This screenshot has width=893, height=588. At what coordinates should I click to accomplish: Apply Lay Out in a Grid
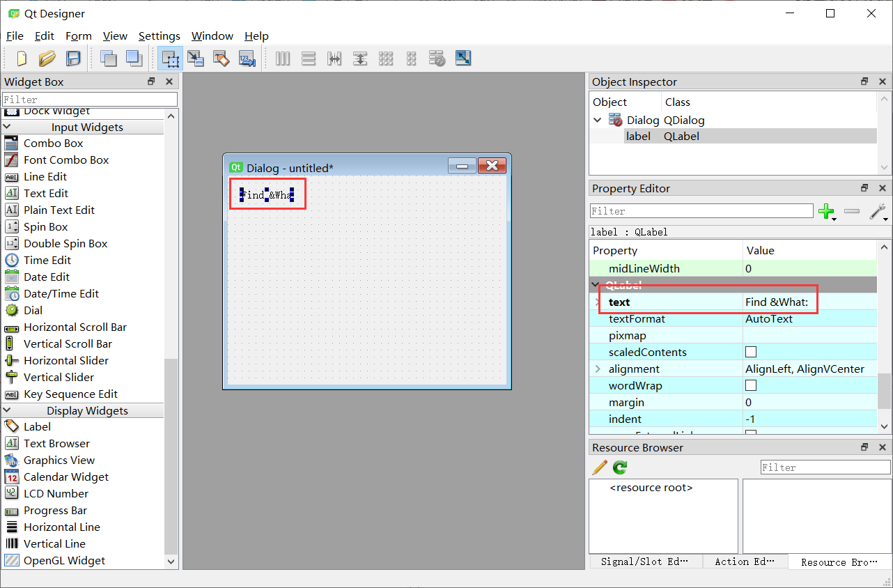(386, 59)
